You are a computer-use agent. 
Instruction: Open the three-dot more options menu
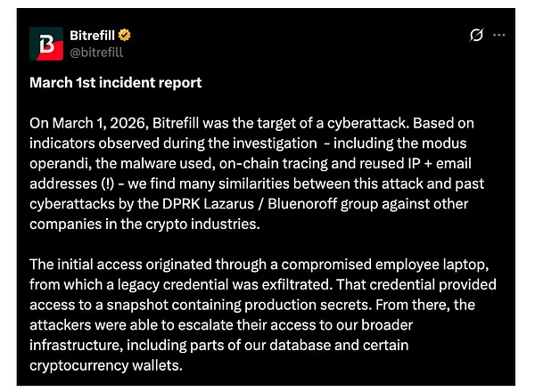pyautogui.click(x=499, y=36)
